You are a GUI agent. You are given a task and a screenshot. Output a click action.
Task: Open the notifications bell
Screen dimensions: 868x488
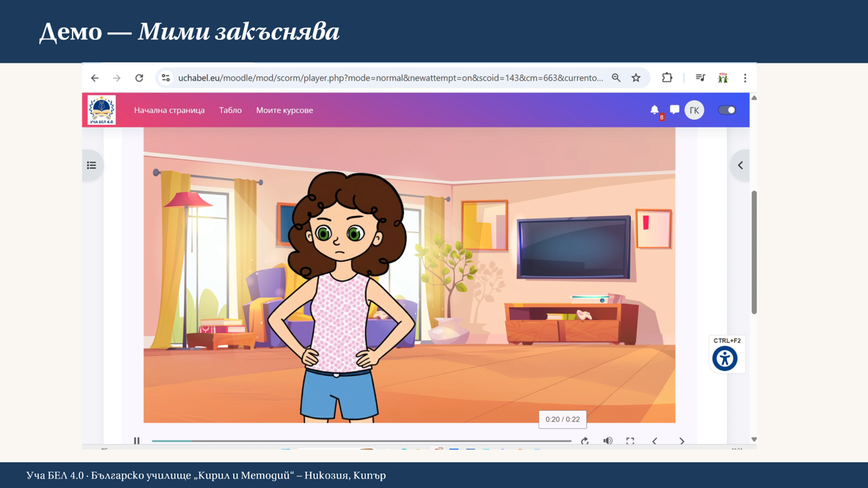click(x=654, y=110)
